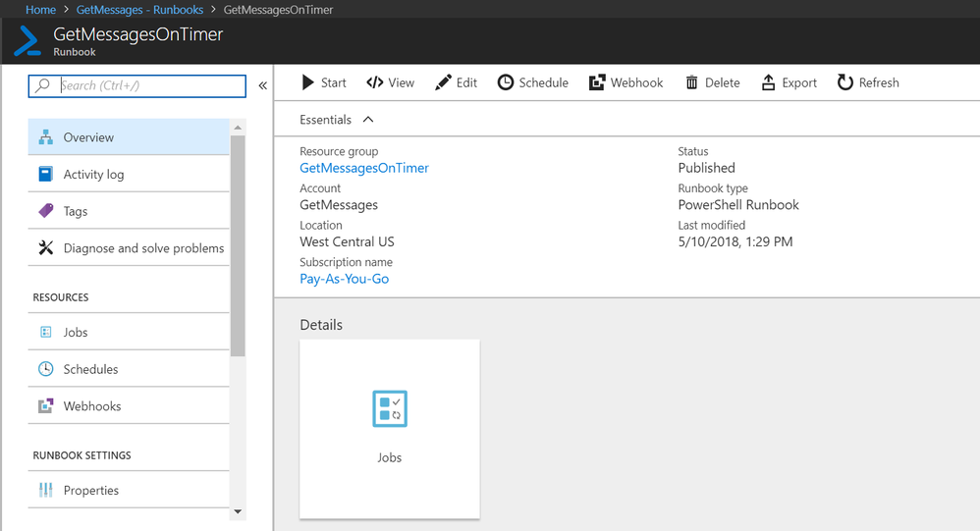Open Diagnose and solve problems
The width and height of the screenshot is (980, 531).
[129, 248]
